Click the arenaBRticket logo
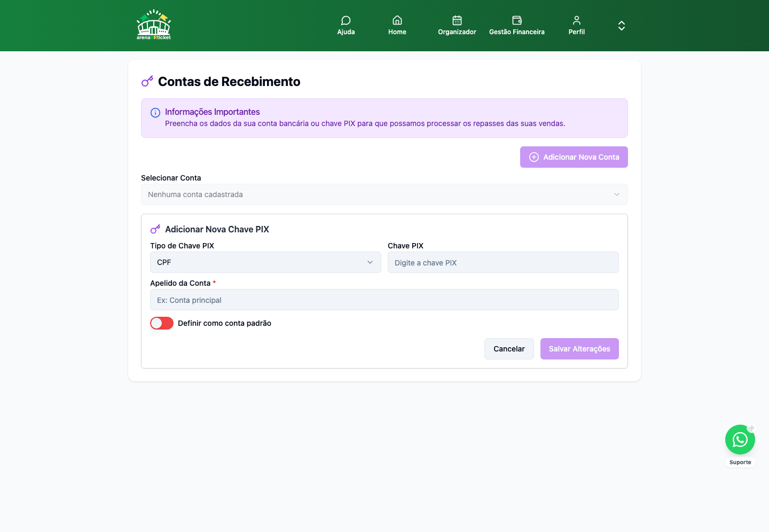The height and width of the screenshot is (532, 769). [154, 25]
